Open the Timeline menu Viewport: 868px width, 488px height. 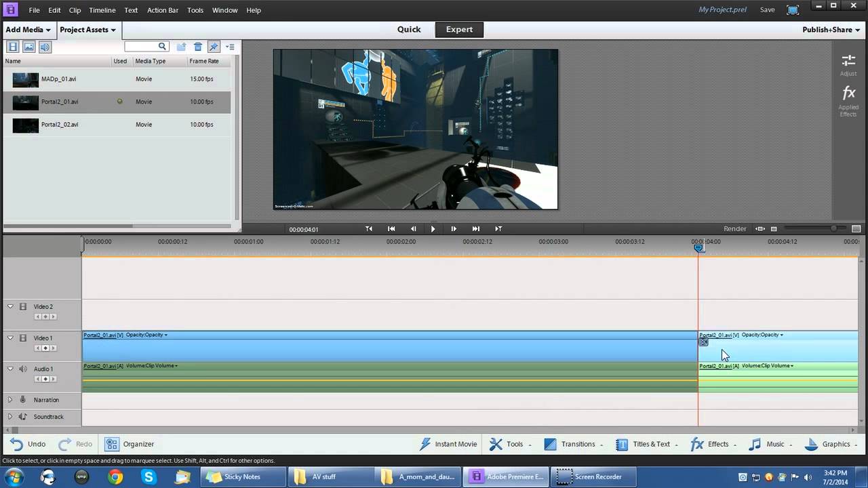(102, 10)
